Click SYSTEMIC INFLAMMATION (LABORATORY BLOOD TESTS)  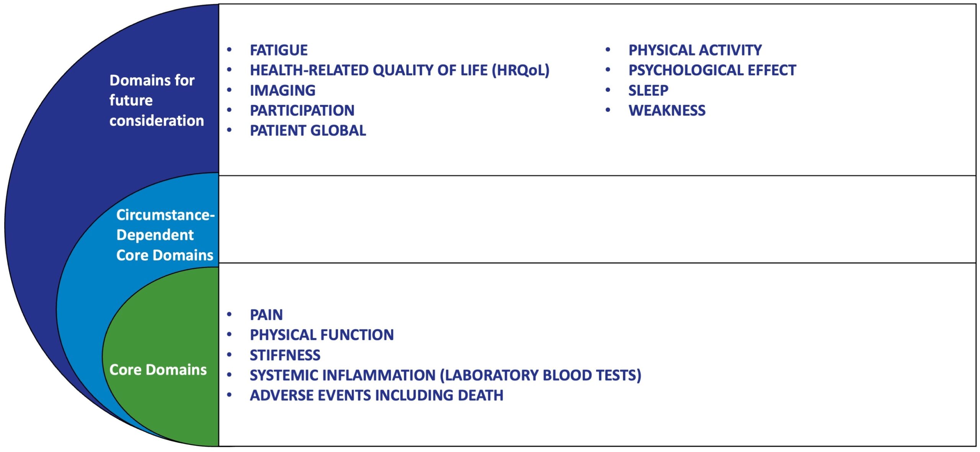coord(445,376)
